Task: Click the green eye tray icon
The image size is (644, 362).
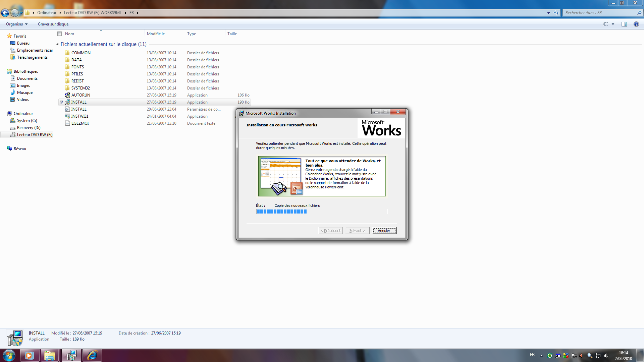Action: [549, 356]
